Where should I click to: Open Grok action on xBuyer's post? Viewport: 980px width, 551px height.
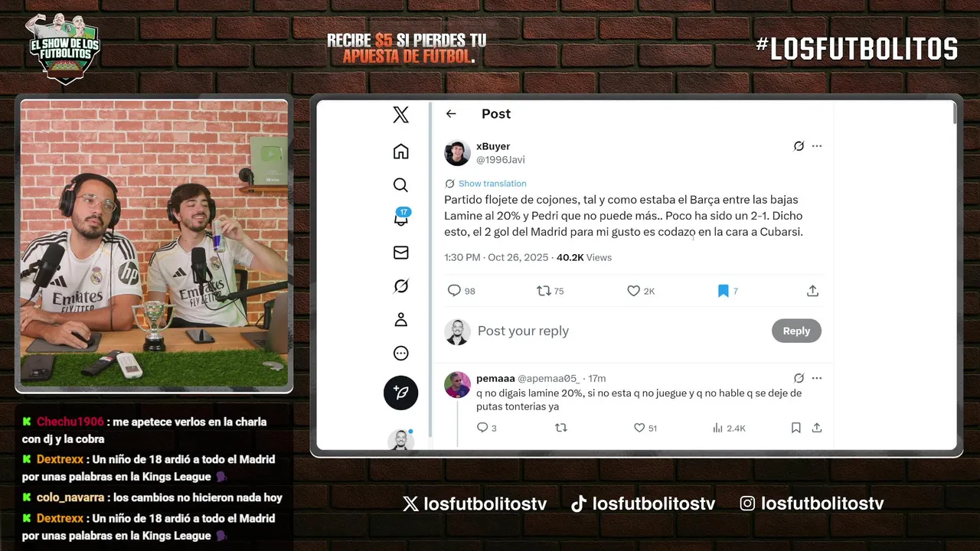coord(799,145)
